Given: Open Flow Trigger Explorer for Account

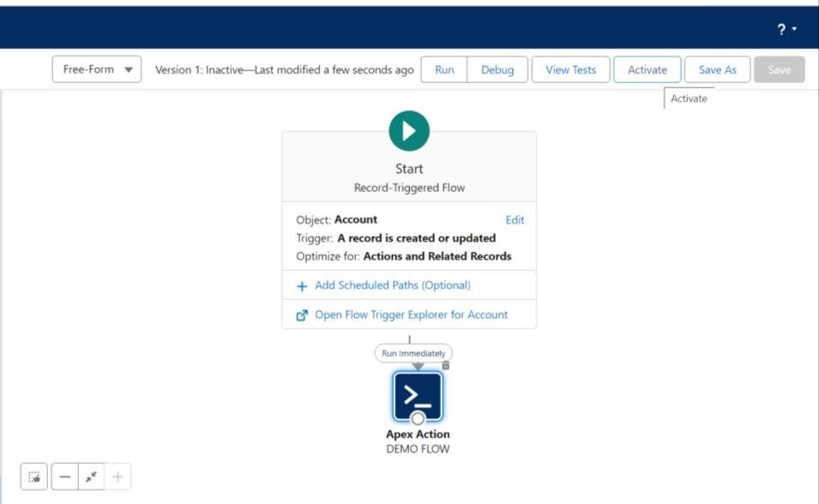Looking at the screenshot, I should [x=411, y=315].
